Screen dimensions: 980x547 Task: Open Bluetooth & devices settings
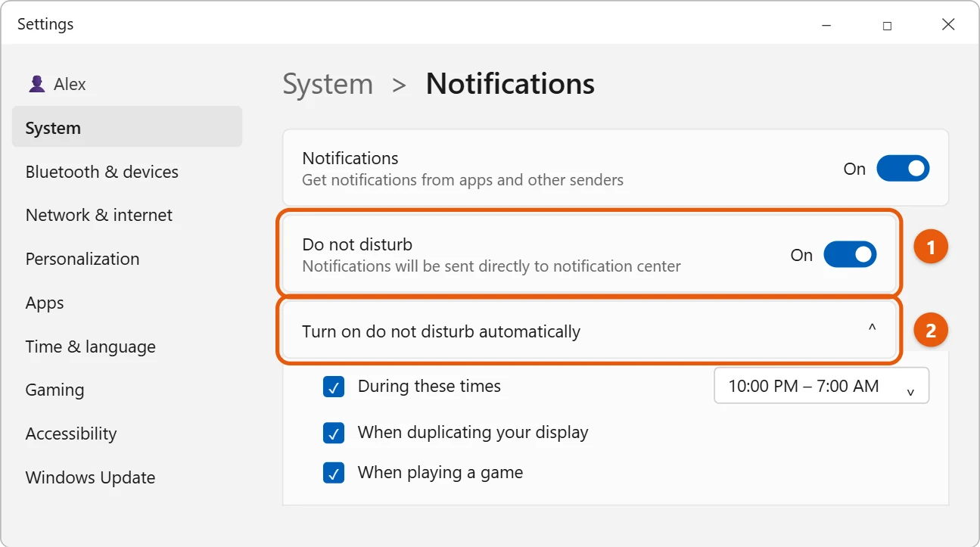point(102,172)
